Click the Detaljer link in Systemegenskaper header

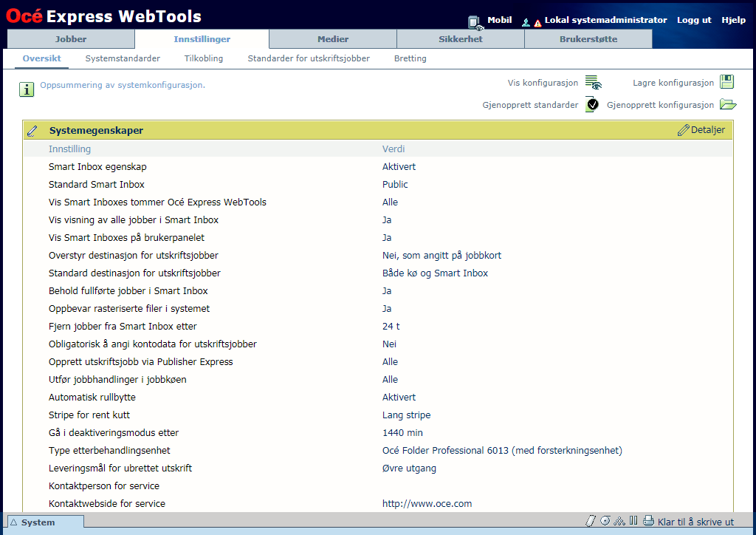click(708, 130)
